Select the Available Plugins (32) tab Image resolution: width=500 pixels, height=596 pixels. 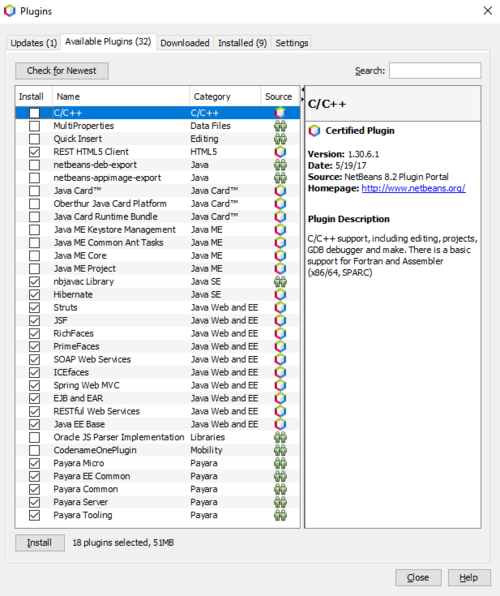[x=108, y=41]
